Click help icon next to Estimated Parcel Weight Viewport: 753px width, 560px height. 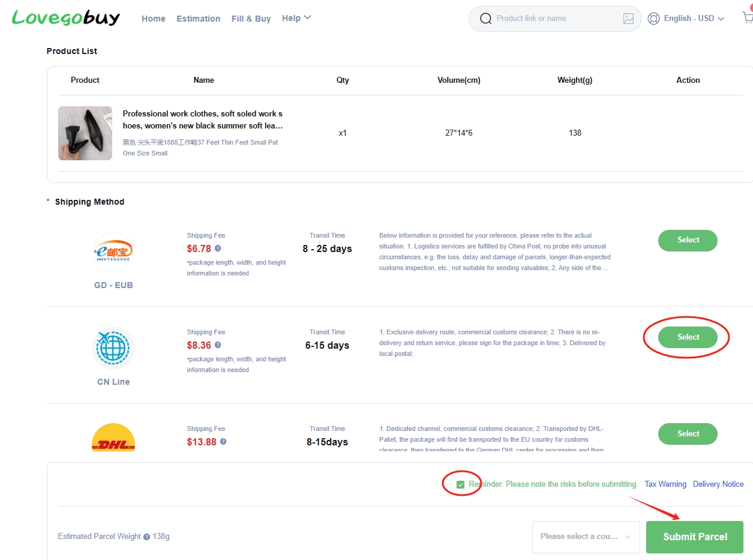pyautogui.click(x=147, y=537)
